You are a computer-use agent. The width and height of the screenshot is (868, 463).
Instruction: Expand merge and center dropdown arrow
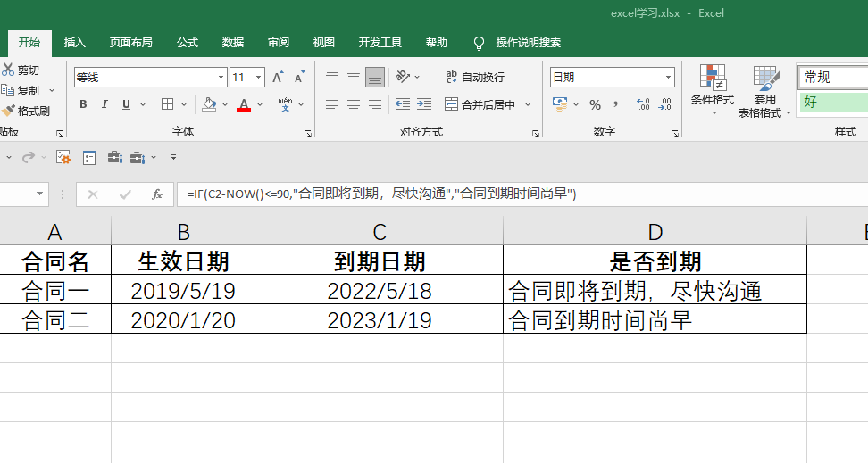[528, 104]
